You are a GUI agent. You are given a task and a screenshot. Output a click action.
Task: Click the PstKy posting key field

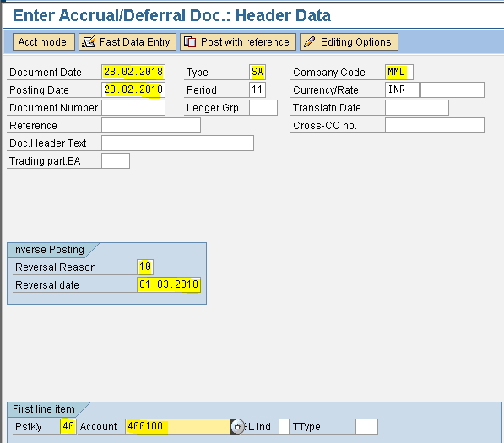(68, 426)
